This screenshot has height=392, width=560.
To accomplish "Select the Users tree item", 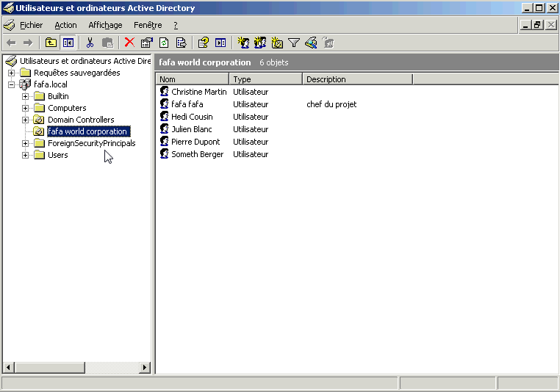I will (58, 155).
